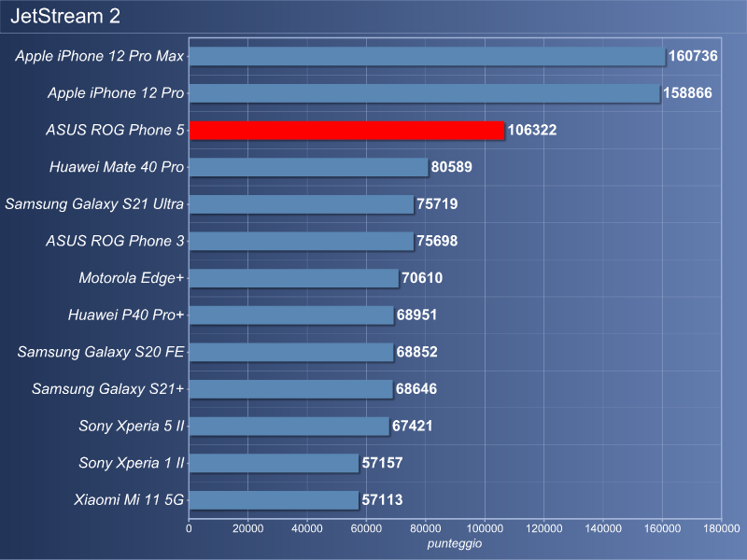Click the Apple iPhone 12 Pro label

(x=116, y=92)
